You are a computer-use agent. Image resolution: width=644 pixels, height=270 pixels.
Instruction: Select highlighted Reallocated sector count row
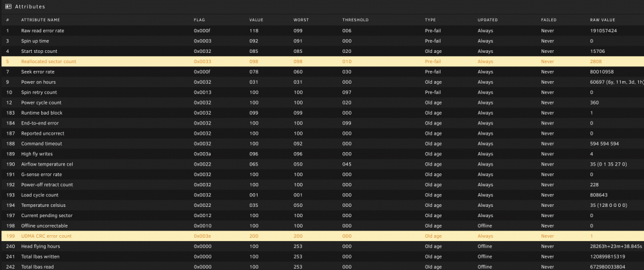tap(322, 62)
